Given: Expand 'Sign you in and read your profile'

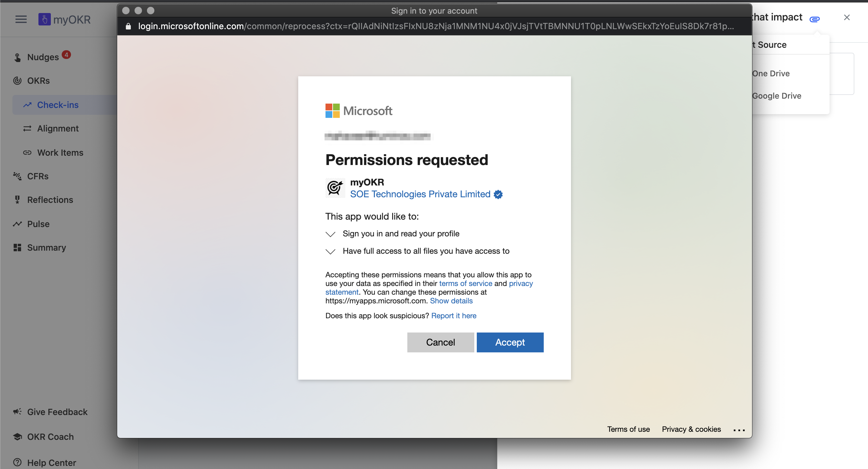Looking at the screenshot, I should [330, 234].
